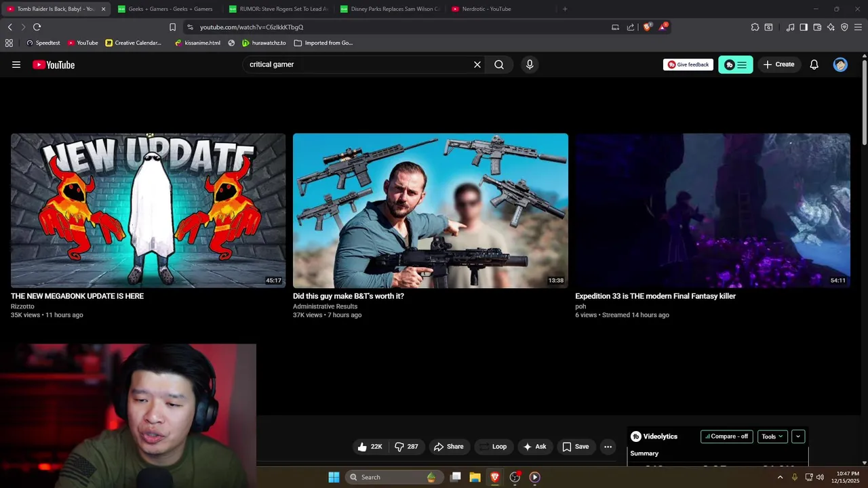This screenshot has height=488, width=868.
Task: Click title 'THE NEW MEGABONK UPDATE IS HERE'
Action: coord(77,296)
